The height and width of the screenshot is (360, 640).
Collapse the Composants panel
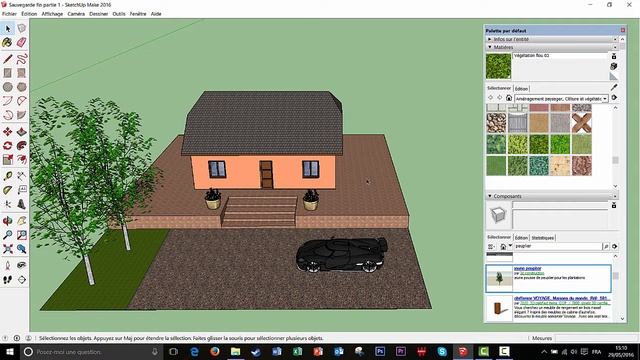pyautogui.click(x=490, y=196)
